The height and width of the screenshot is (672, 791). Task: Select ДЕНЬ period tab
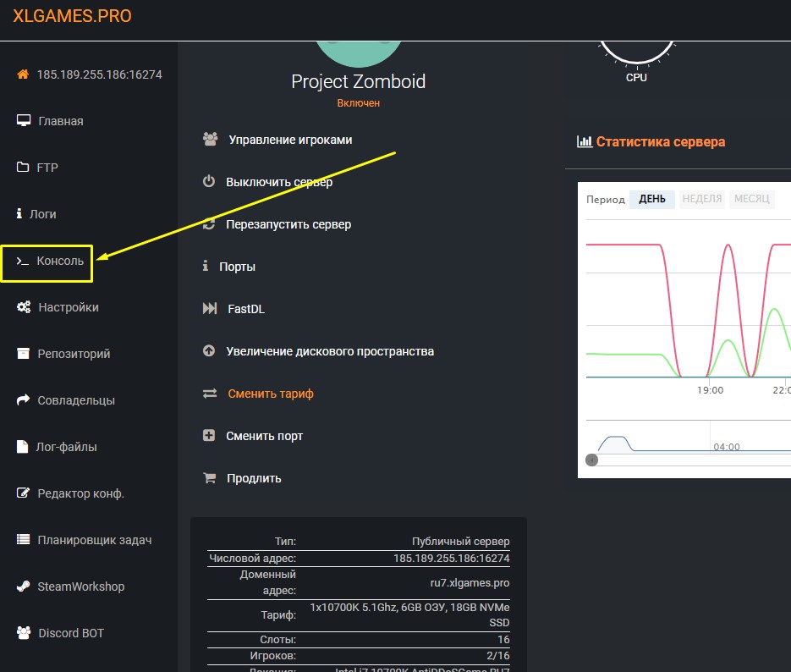pos(651,199)
